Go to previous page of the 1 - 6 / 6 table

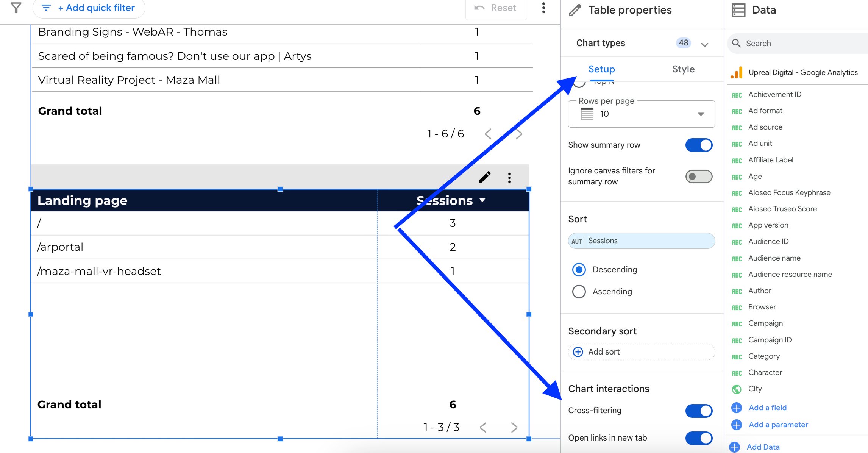coord(488,134)
